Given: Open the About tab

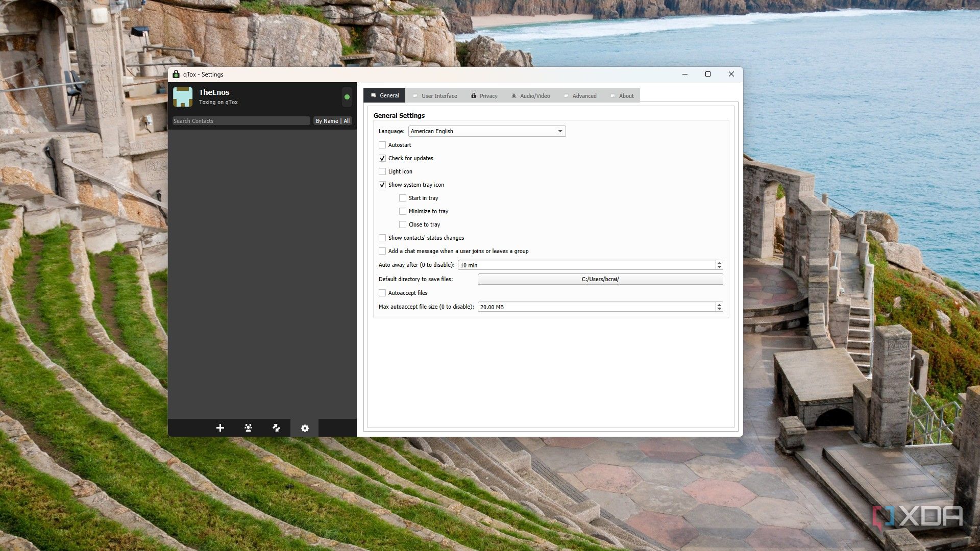Looking at the screenshot, I should (622, 96).
